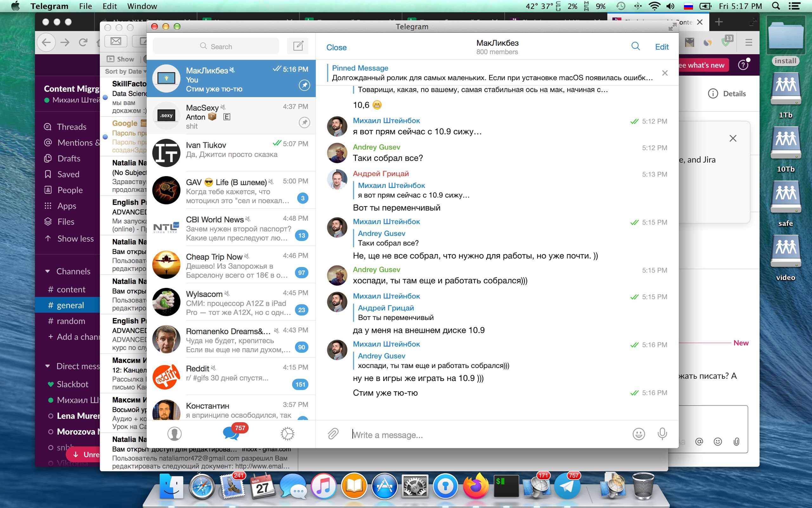The image size is (812, 508).
Task: Open the Contacts tab icon in Telegram
Action: pos(174,433)
